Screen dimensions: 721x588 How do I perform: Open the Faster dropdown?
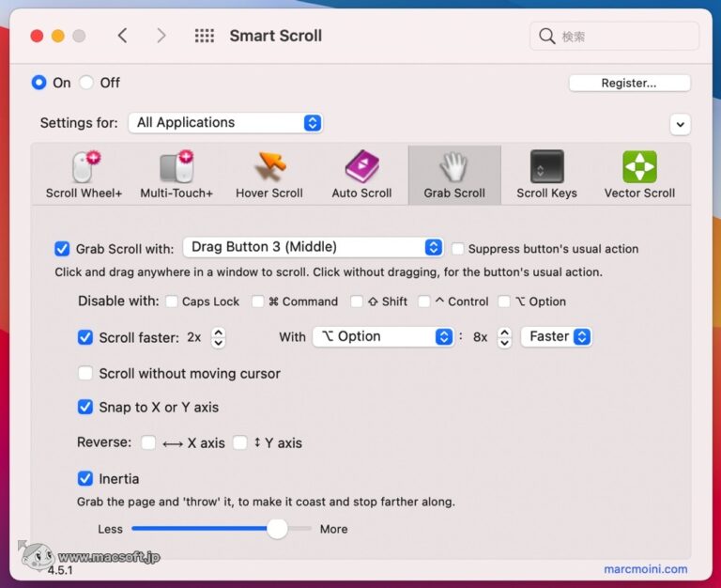coord(556,337)
